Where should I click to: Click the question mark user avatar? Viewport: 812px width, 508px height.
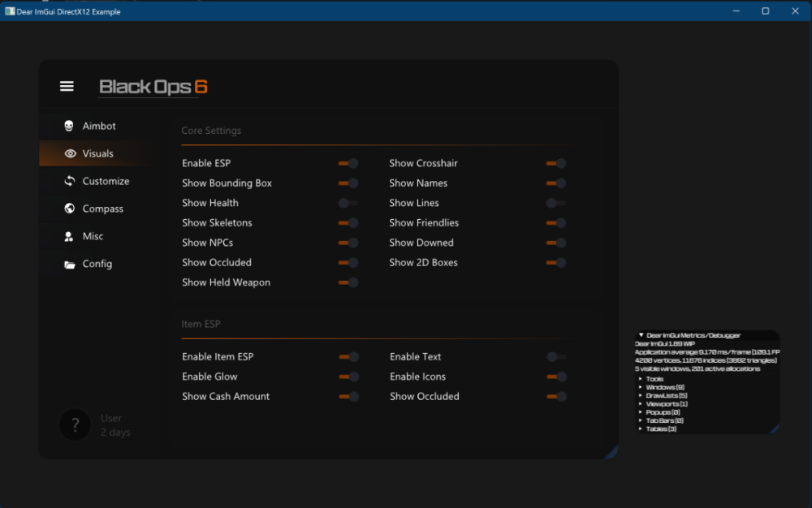(76, 425)
